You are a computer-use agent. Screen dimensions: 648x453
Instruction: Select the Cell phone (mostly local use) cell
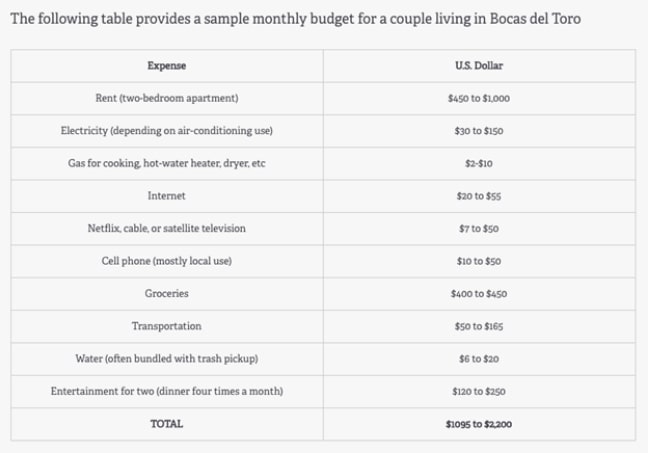click(x=167, y=261)
